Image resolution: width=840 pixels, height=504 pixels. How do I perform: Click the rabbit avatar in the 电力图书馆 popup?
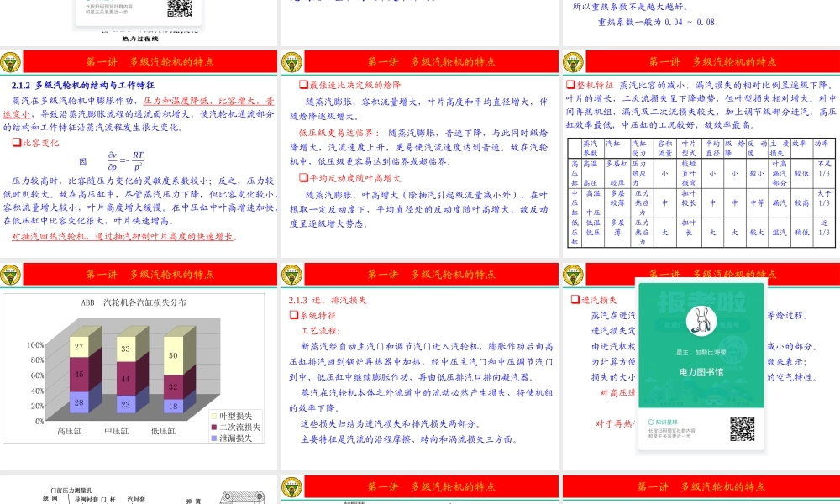(701, 322)
